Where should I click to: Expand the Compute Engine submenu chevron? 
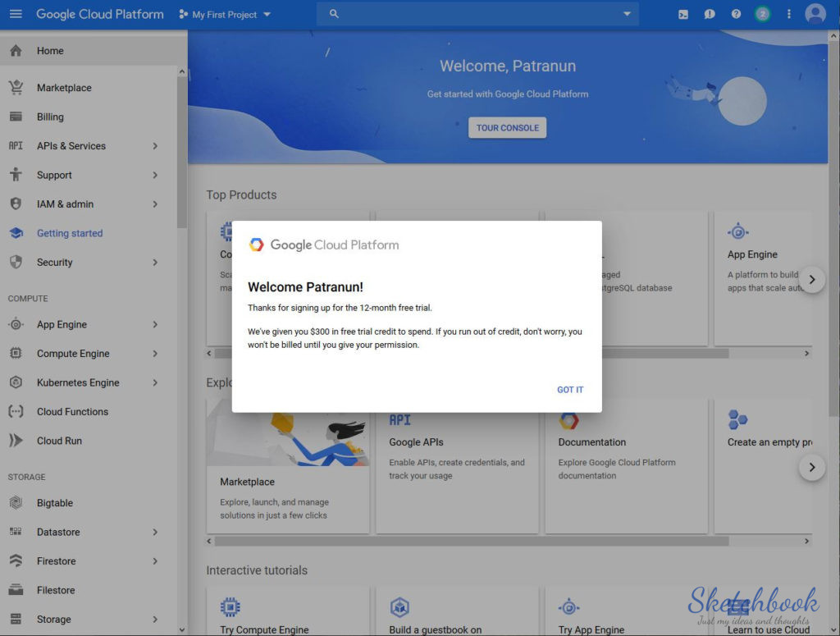click(x=155, y=354)
